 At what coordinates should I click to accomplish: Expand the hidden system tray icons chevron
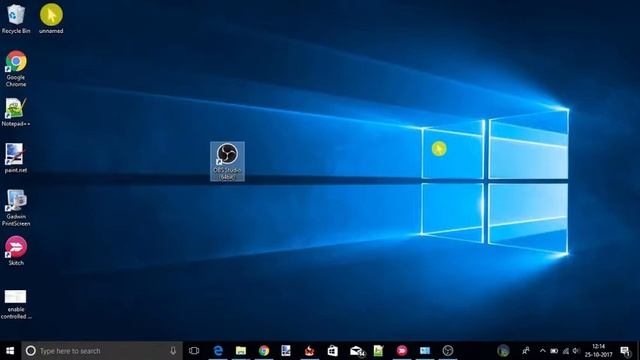[x=542, y=351]
